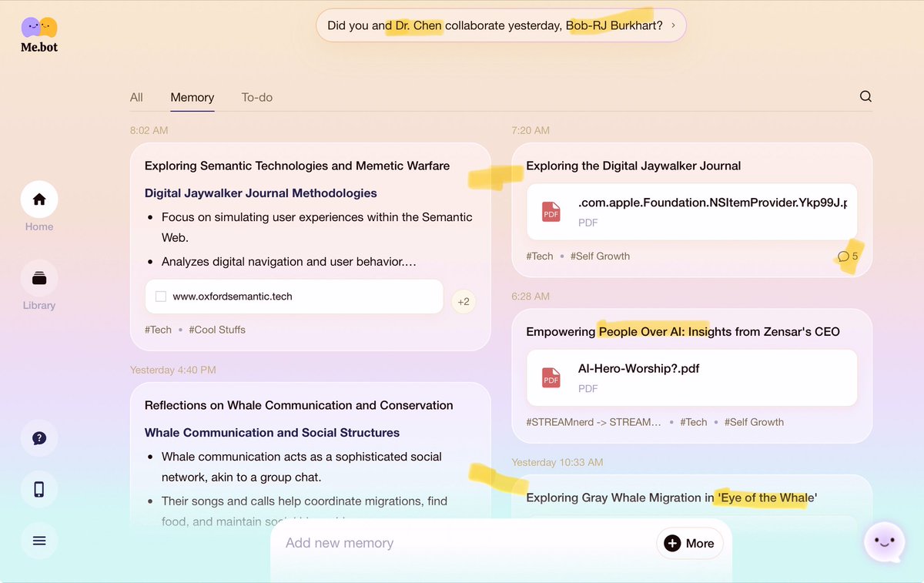The width and height of the screenshot is (924, 583).
Task: Click #Tech tag on Semantic Technologies card
Action: (158, 330)
